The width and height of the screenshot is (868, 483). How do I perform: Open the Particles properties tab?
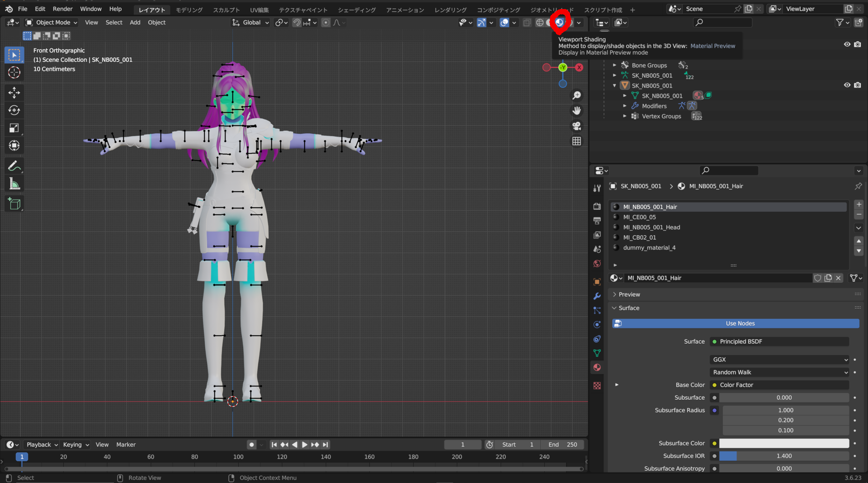pos(597,310)
